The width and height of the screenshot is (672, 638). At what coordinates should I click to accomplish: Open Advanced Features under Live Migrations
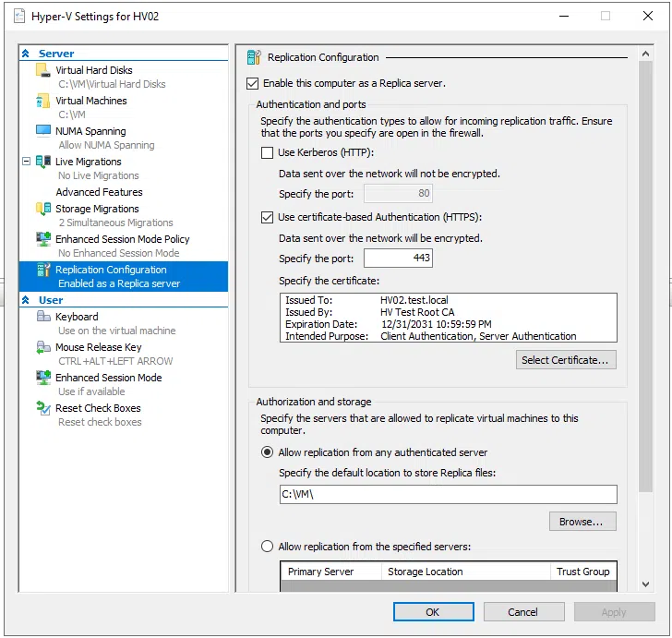pos(99,192)
